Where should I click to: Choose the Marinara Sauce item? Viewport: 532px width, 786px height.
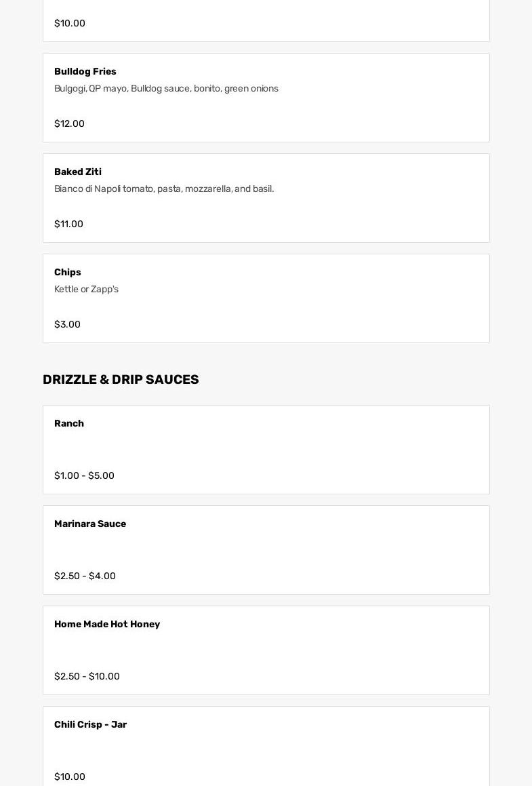[90, 524]
